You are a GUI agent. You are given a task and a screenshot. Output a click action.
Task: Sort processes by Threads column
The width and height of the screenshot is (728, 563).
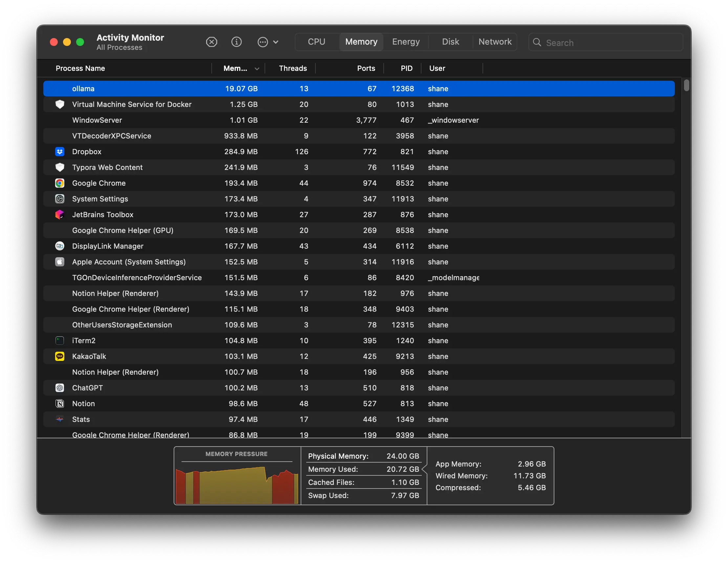292,68
